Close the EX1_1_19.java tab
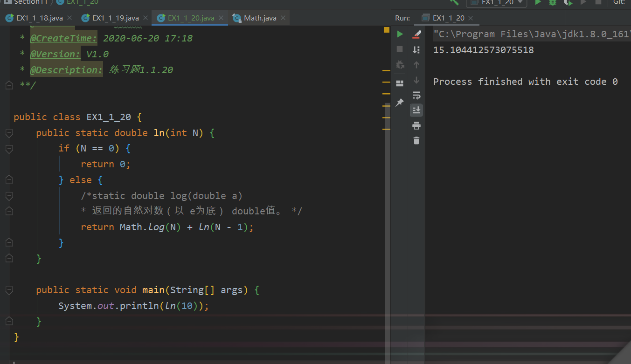The height and width of the screenshot is (364, 631). [x=146, y=18]
